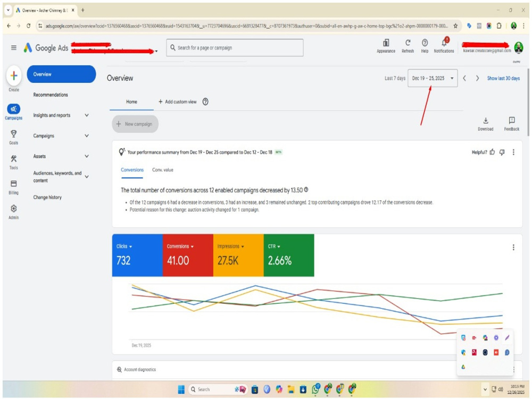The height and width of the screenshot is (399, 532).
Task: Open Goals in the left rail
Action: point(14,137)
